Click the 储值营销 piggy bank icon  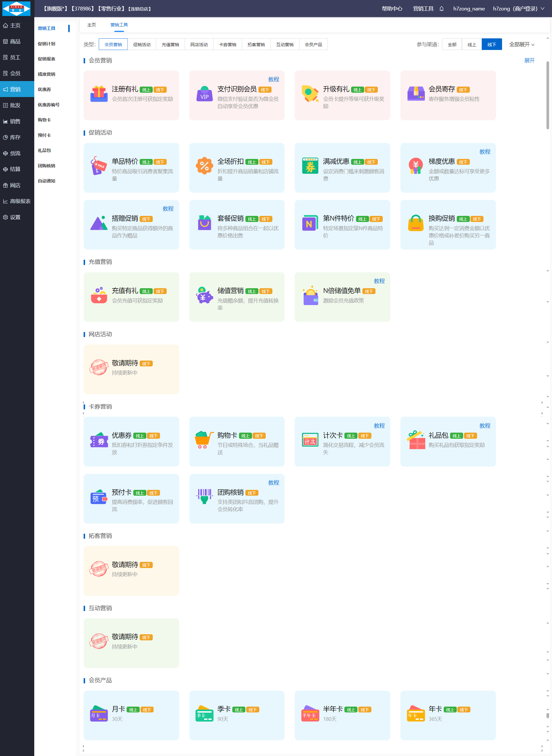pyautogui.click(x=204, y=295)
